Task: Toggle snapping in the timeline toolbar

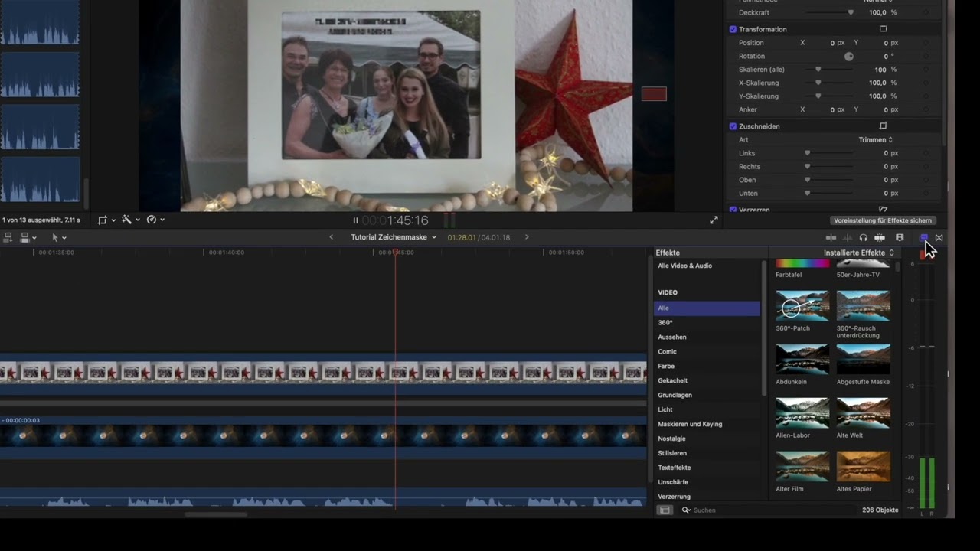Action: click(x=880, y=237)
